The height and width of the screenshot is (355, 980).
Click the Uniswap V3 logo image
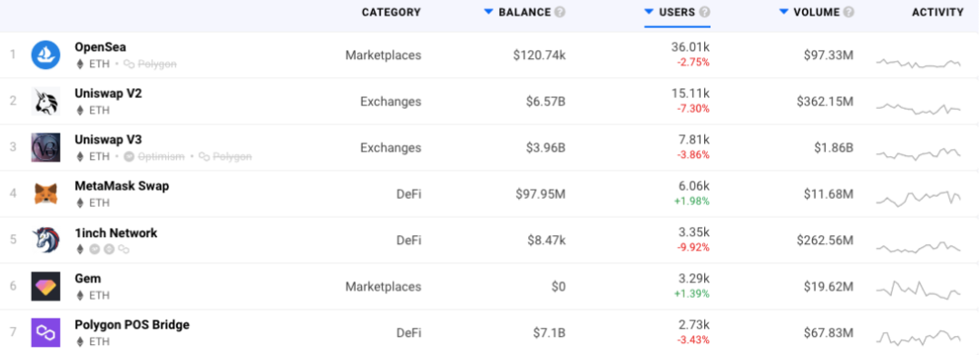click(45, 147)
